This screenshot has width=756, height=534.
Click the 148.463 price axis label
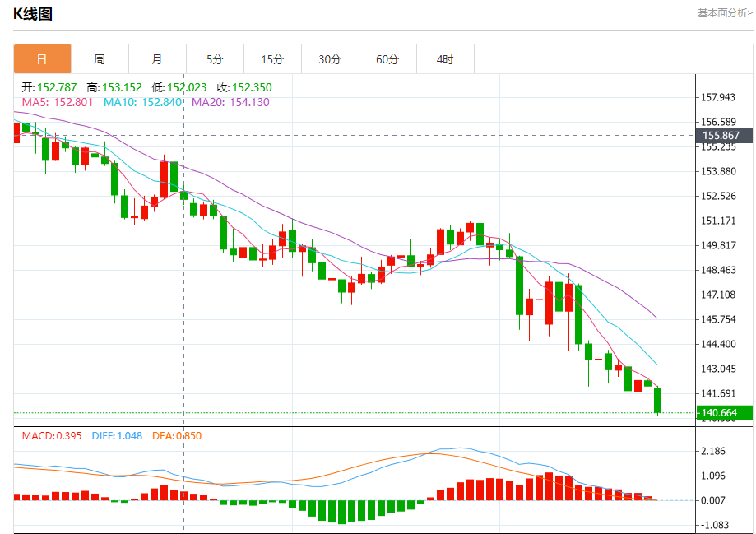(718, 270)
